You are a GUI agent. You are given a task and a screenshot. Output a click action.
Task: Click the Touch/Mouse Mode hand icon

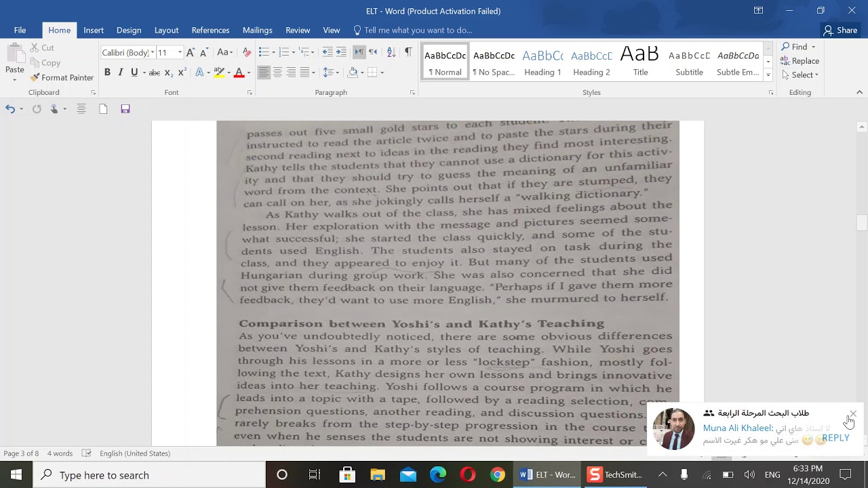click(x=54, y=108)
